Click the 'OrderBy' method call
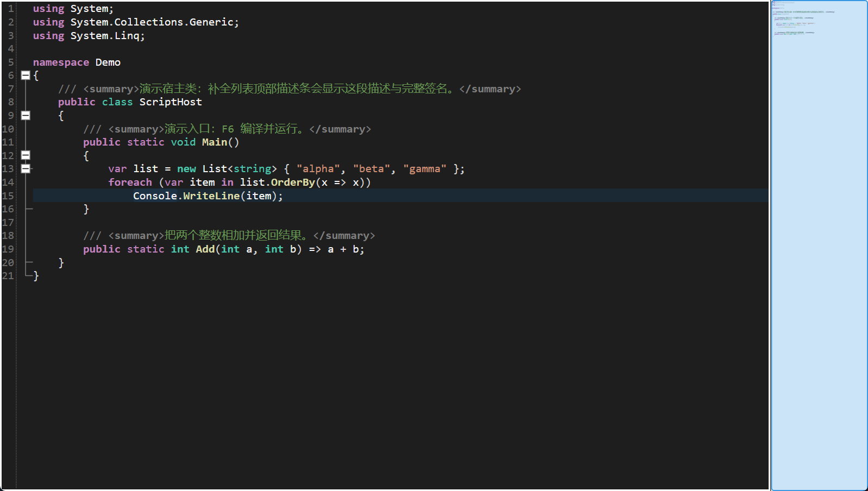The width and height of the screenshot is (868, 491). click(293, 182)
